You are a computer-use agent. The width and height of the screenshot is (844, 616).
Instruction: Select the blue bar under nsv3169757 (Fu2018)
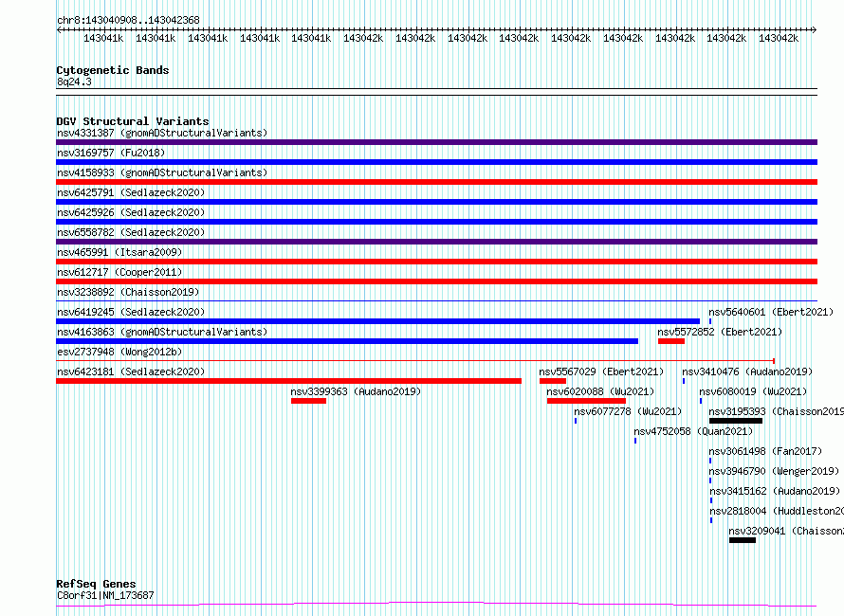436,162
